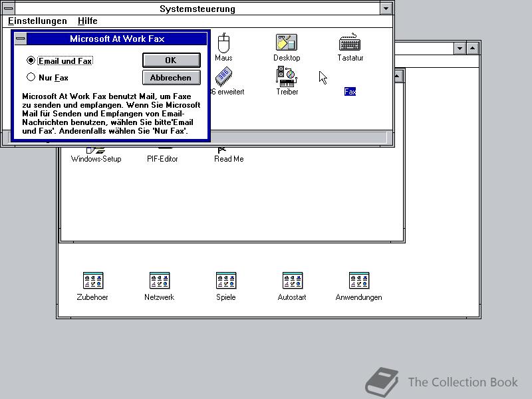Select the Read Me label
532x399 pixels.
(x=229, y=159)
